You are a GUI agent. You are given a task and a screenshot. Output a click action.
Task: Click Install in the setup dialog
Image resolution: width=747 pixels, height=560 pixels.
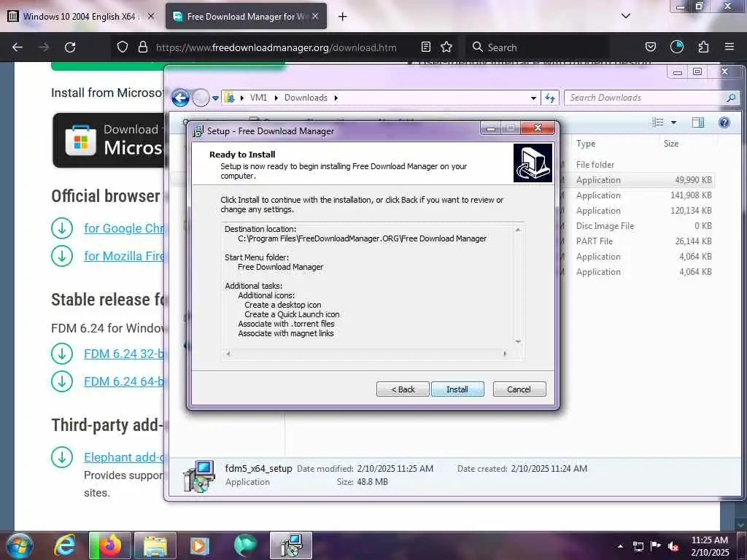click(457, 389)
